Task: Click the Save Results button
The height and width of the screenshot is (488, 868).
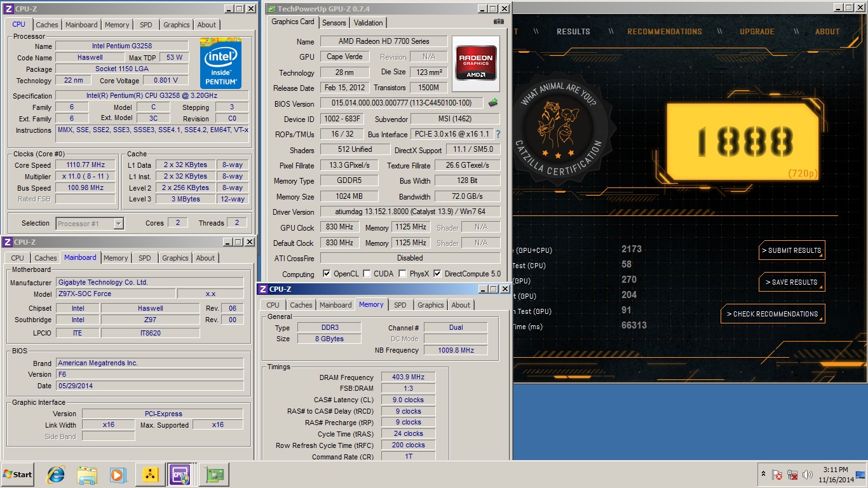Action: click(x=792, y=282)
